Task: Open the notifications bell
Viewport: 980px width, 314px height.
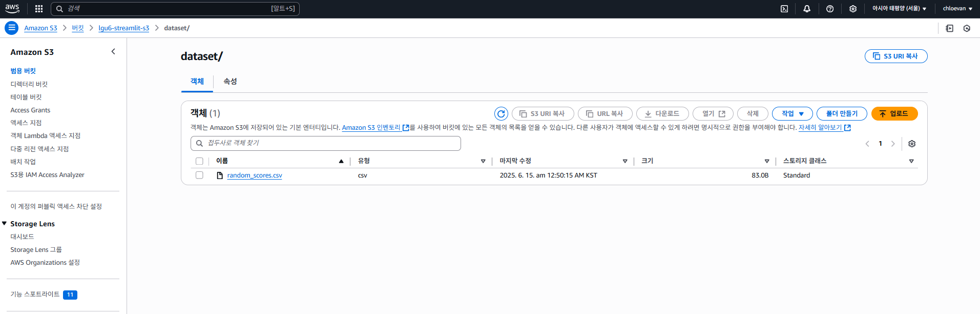Action: (x=807, y=9)
